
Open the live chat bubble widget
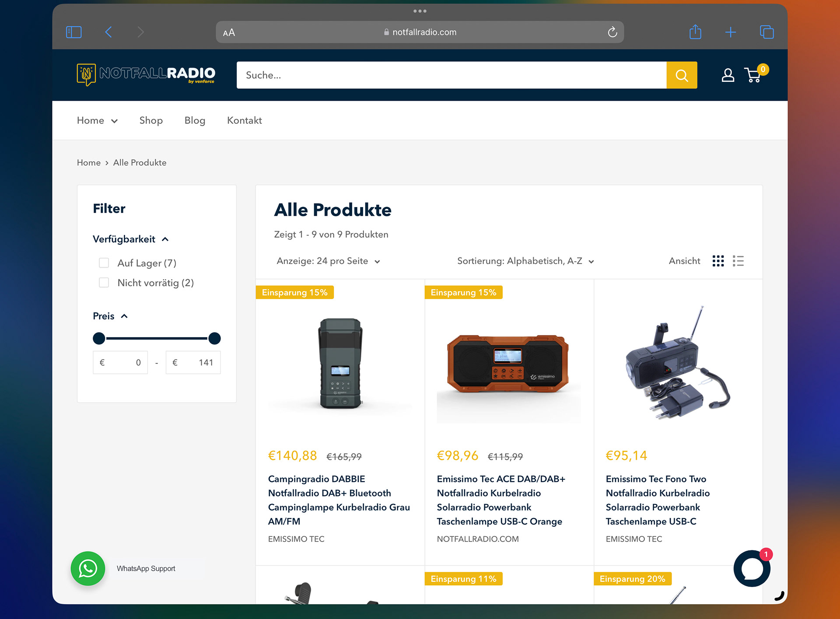[752, 569]
